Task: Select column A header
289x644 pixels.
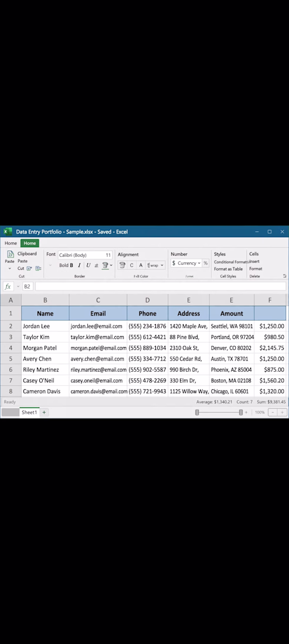Action: [11, 300]
